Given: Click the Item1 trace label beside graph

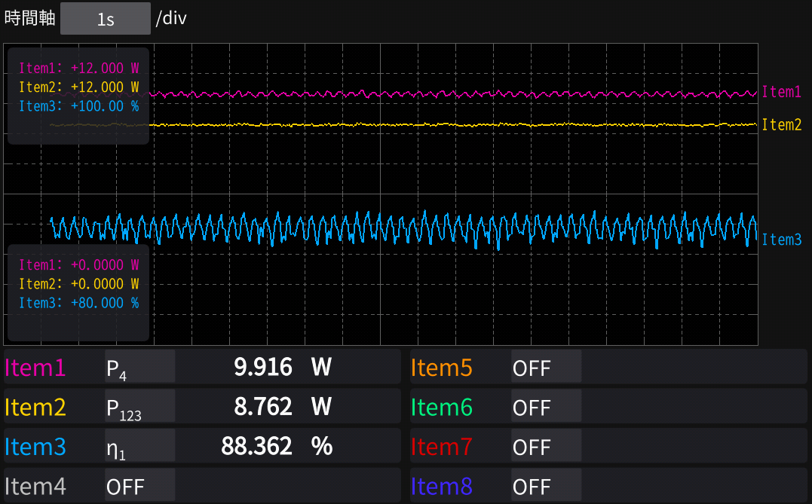Looking at the screenshot, I should [x=781, y=92].
